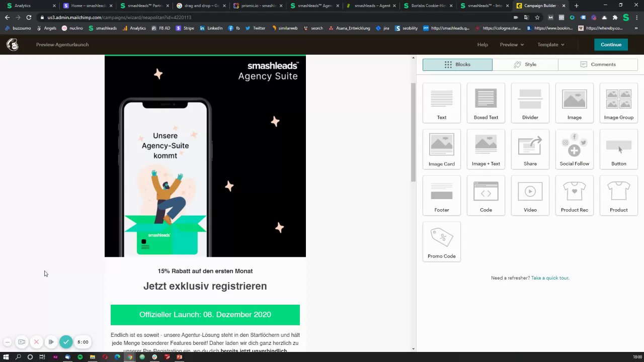The image size is (644, 362).
Task: Open Adobe XD from taskbar
Action: pos(55,357)
